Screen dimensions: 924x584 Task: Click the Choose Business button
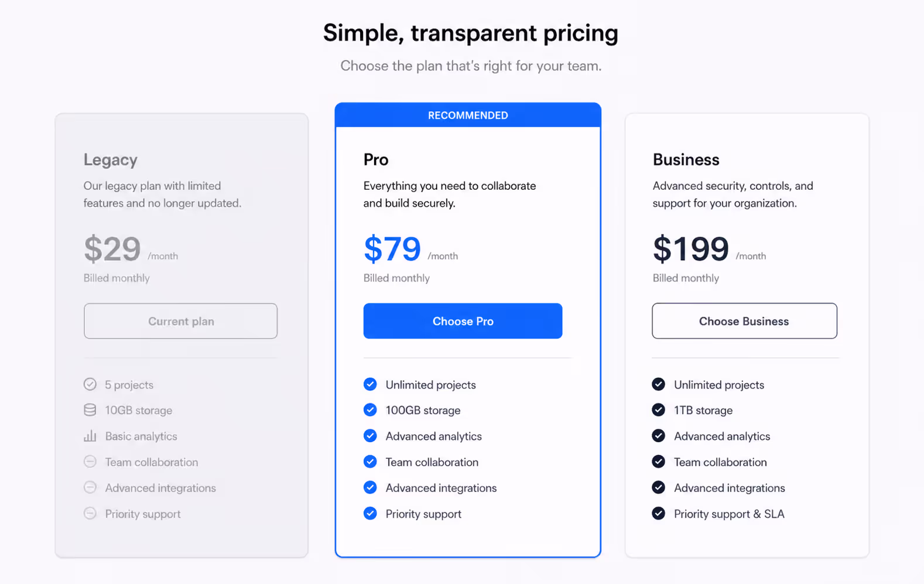coord(744,321)
